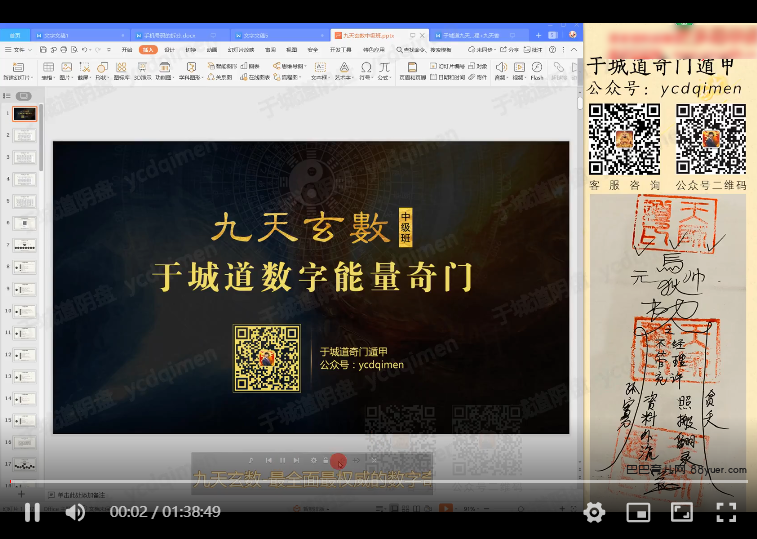Click the 中级班 badge on the slide

406,227
